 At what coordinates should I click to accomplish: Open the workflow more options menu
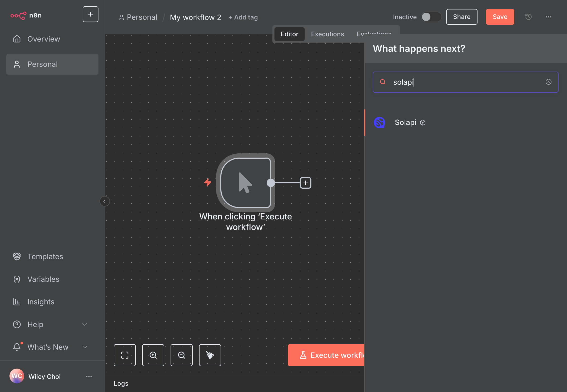[549, 17]
